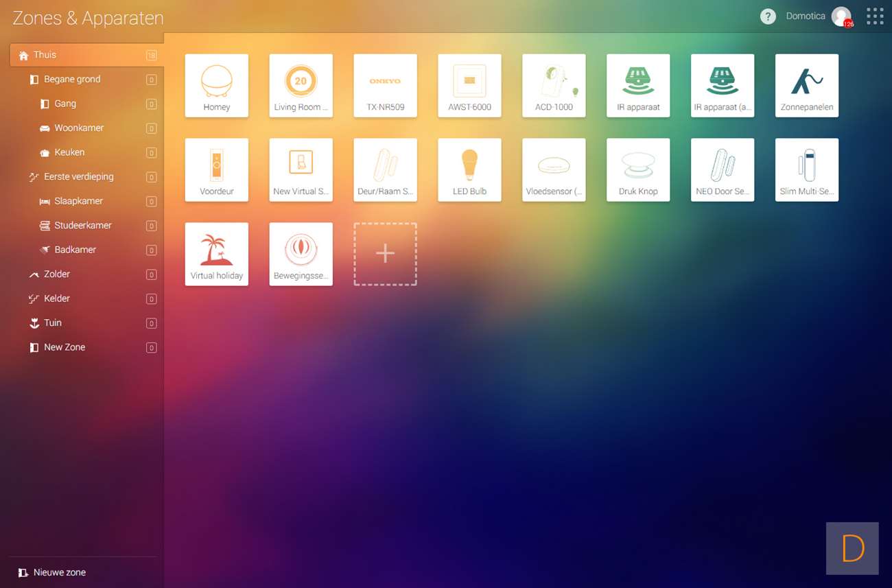Select the Begane grond zone
This screenshot has width=892, height=588.
click(86, 80)
